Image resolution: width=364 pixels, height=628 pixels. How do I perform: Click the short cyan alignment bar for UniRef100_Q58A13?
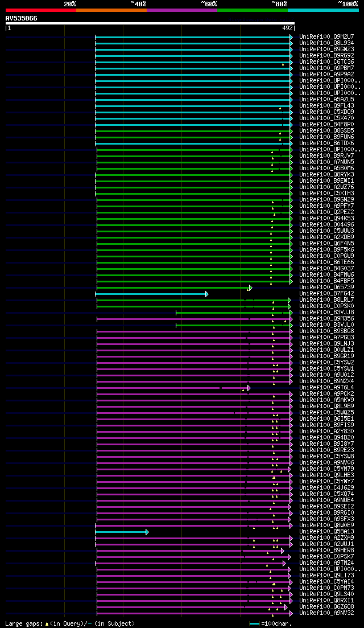click(122, 532)
